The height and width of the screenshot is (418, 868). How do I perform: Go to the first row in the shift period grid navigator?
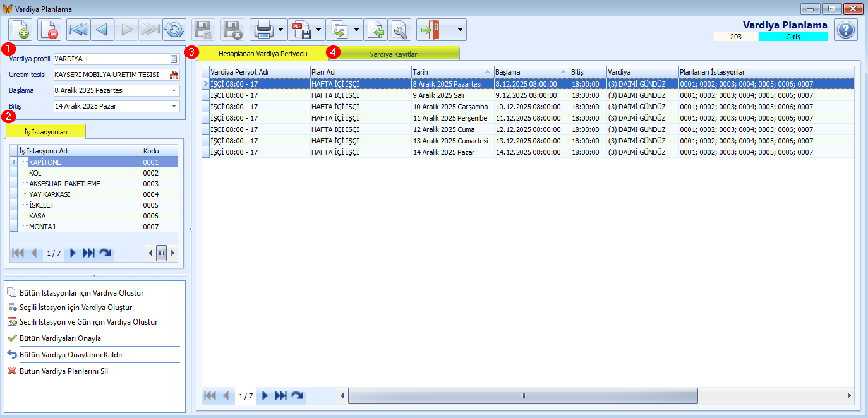coord(210,396)
